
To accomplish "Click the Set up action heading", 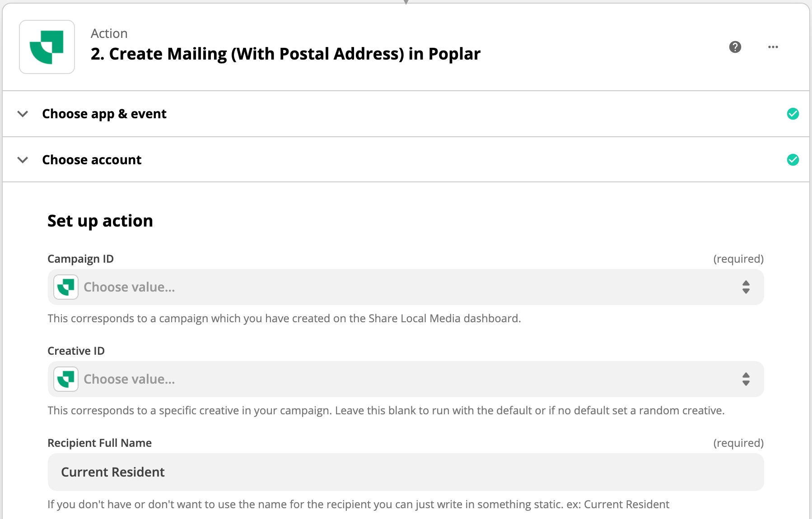I will [100, 221].
